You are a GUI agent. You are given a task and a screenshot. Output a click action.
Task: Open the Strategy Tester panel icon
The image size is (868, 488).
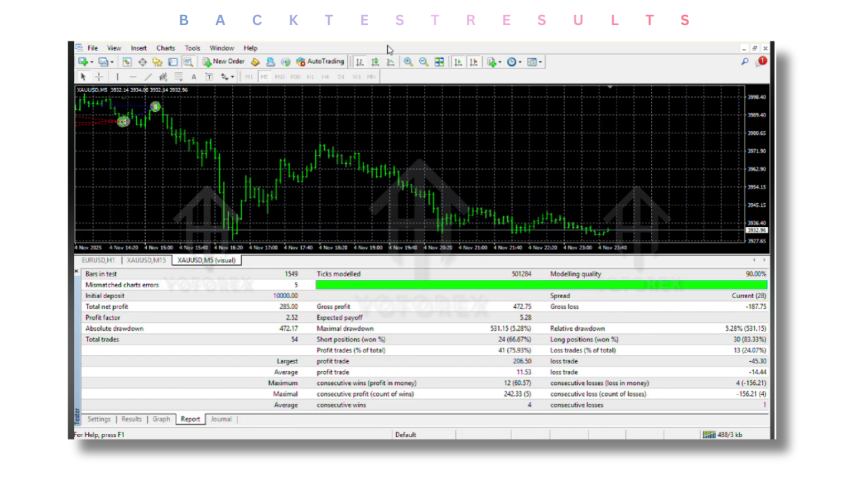click(189, 62)
